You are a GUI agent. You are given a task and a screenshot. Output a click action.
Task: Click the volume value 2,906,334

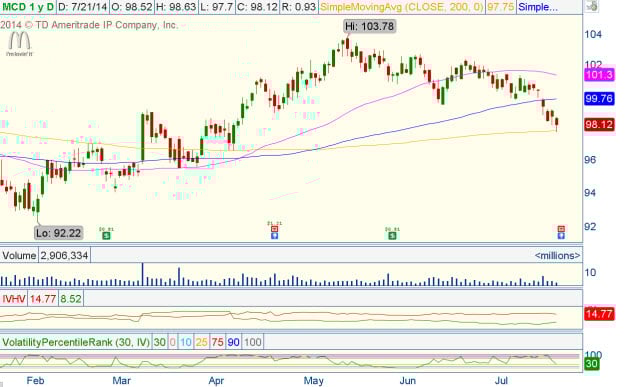click(64, 255)
